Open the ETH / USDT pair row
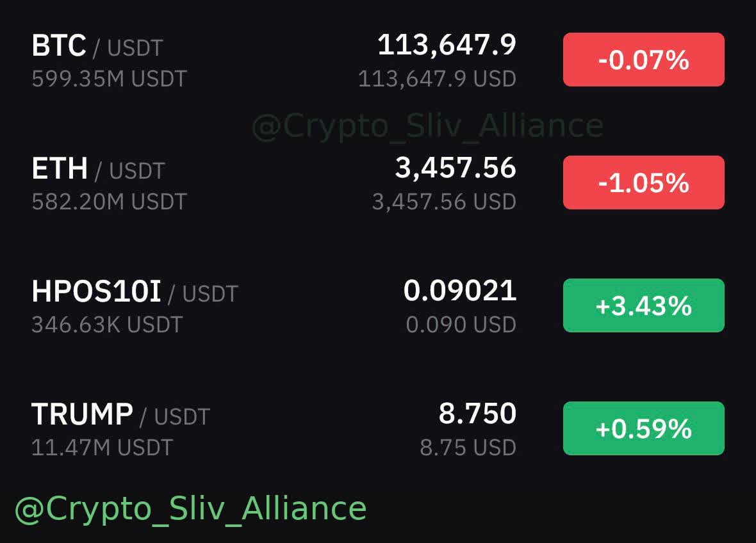The width and height of the screenshot is (756, 543). tap(378, 182)
